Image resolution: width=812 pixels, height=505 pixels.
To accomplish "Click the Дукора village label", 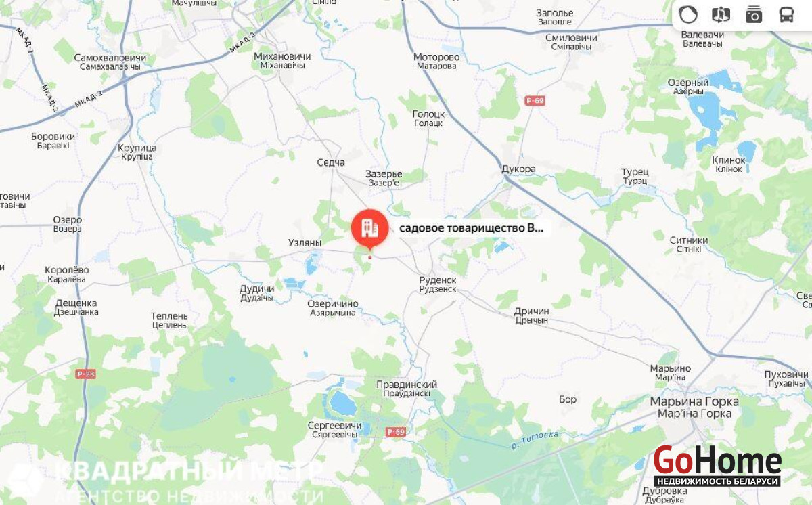I will [519, 169].
